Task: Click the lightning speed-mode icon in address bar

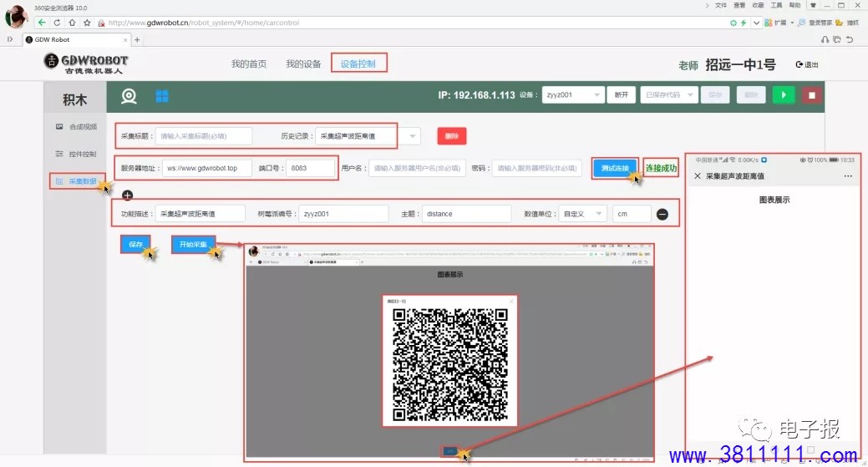Action: point(744,23)
